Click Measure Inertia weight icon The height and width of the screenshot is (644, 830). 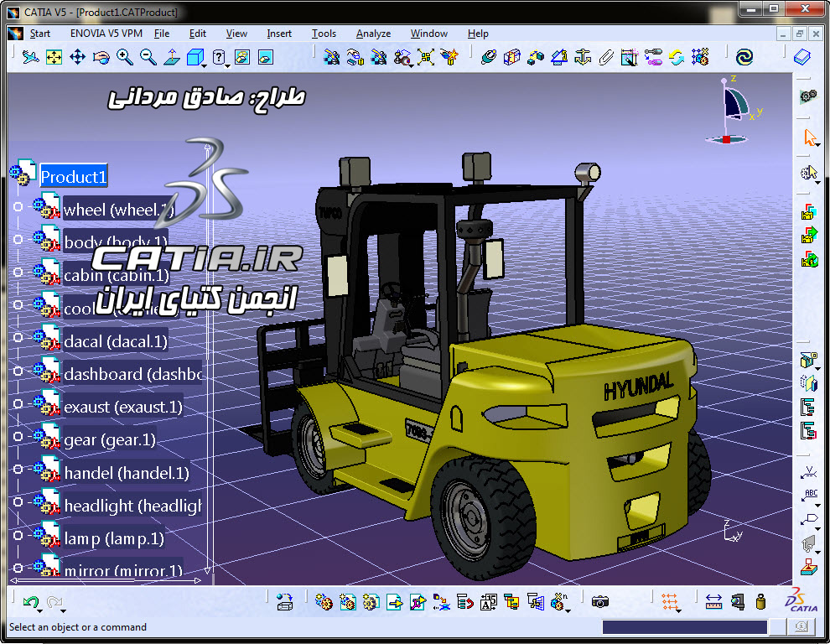(x=760, y=601)
